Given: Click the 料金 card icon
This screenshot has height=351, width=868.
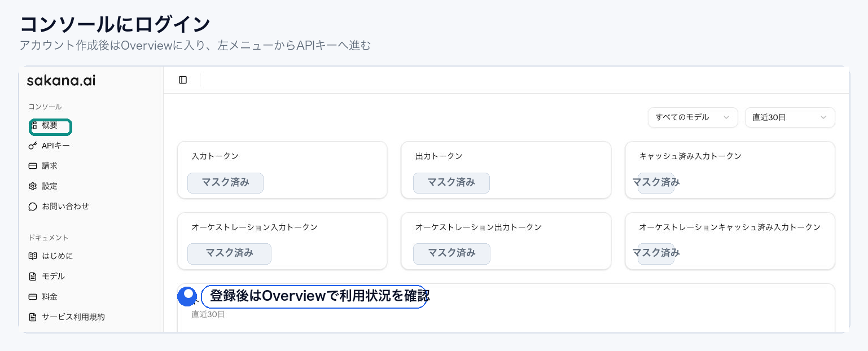Looking at the screenshot, I should coord(33,297).
